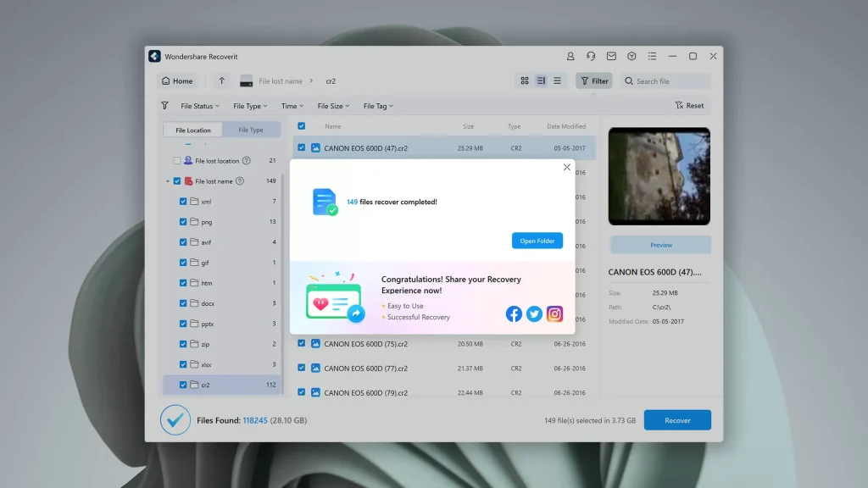
Task: Expand the File Status dropdown
Action: [200, 106]
